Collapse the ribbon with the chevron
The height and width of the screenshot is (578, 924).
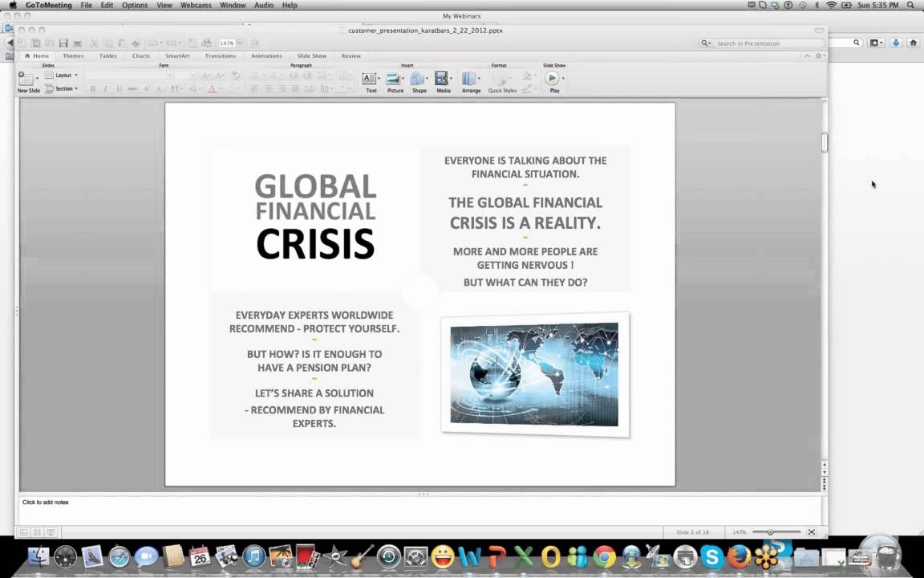tap(808, 56)
